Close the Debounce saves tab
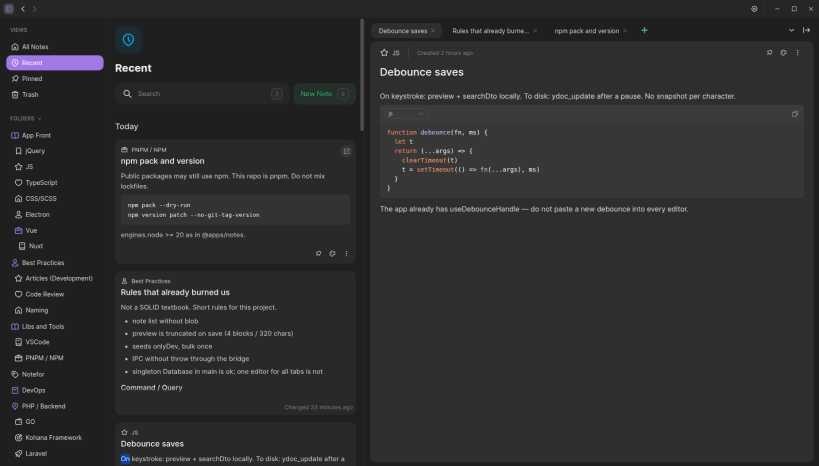Screen dimensions: 819x466 [433, 31]
